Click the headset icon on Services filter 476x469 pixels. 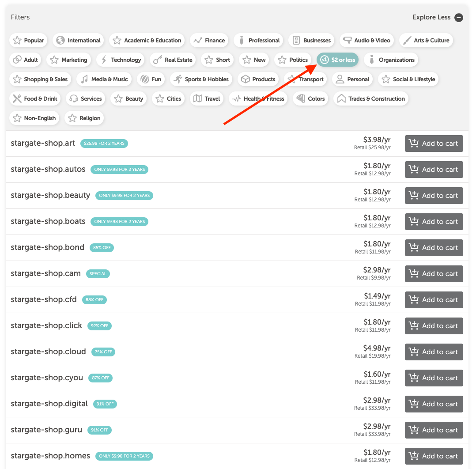coord(74,98)
